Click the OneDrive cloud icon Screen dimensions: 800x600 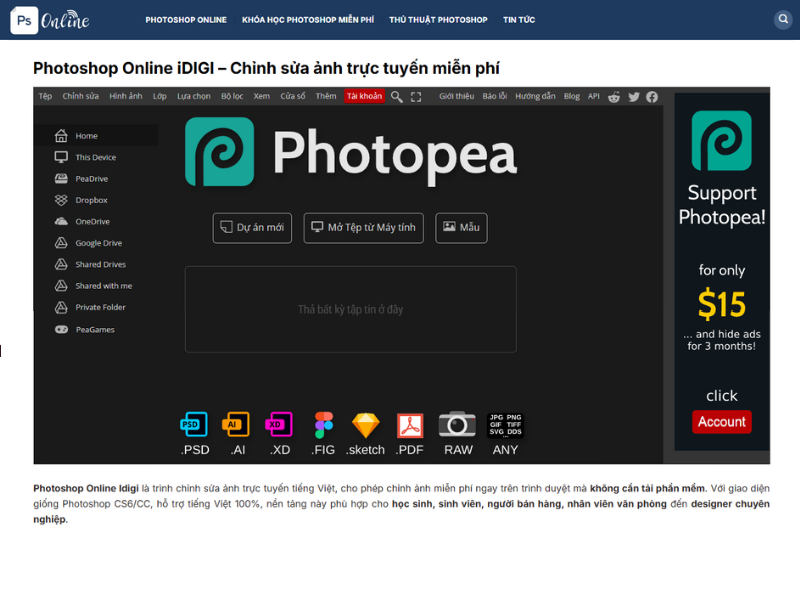61,221
